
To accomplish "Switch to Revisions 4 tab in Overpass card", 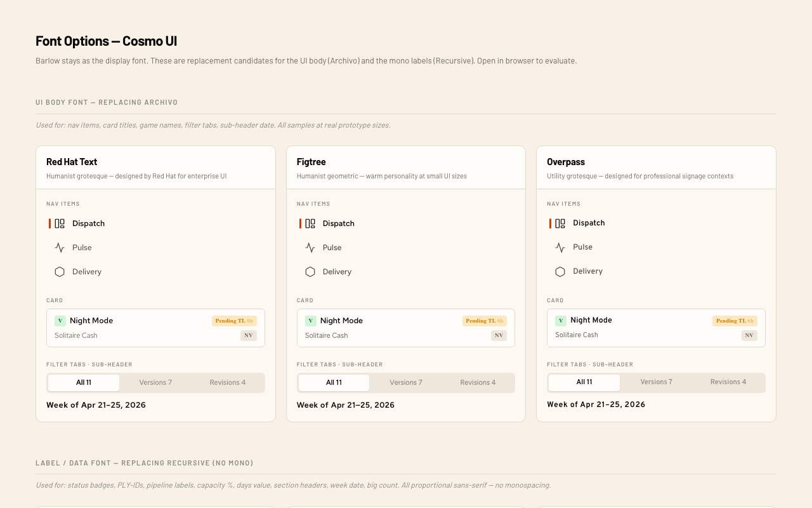I will pyautogui.click(x=728, y=382).
